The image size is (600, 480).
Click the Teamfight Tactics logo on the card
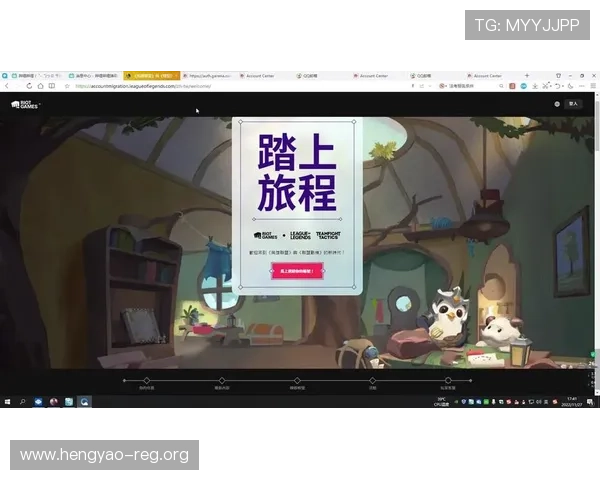point(328,235)
